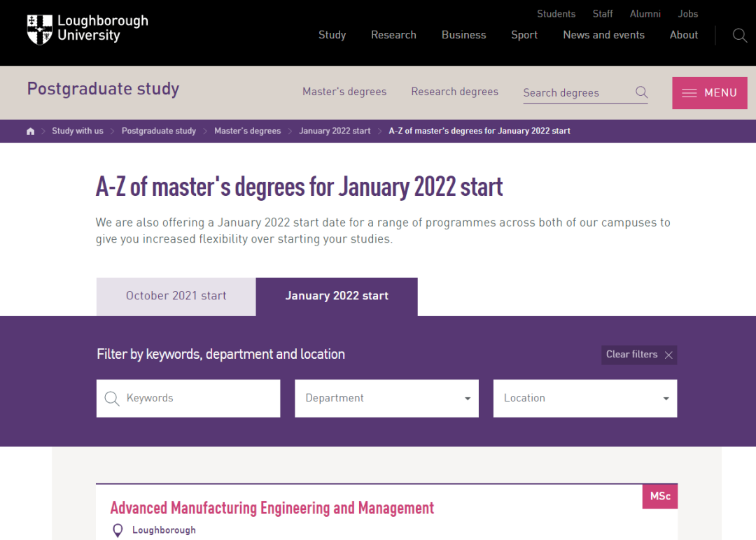
Task: Click Postgraduate study breadcrumb
Action: coord(159,131)
